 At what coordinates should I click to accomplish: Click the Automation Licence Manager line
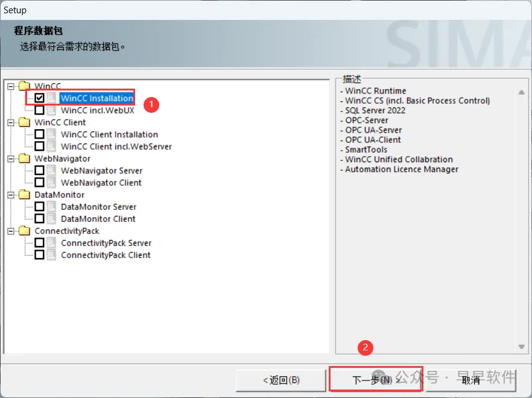tap(399, 169)
